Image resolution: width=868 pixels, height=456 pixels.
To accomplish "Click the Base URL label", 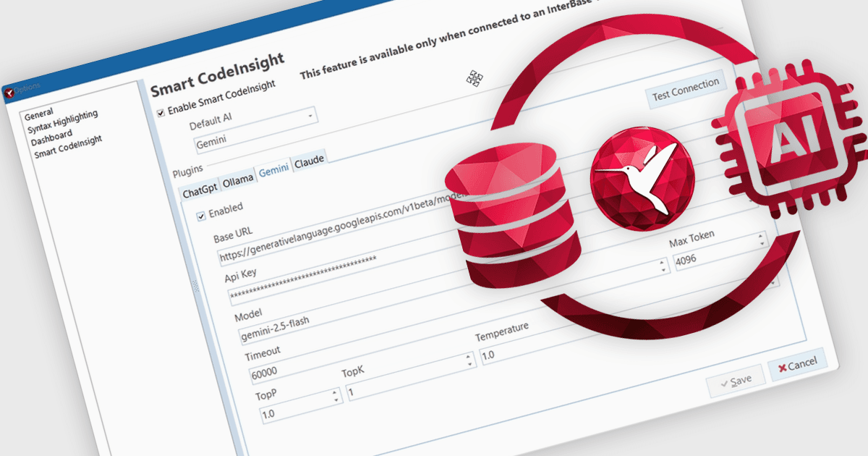I will (233, 235).
